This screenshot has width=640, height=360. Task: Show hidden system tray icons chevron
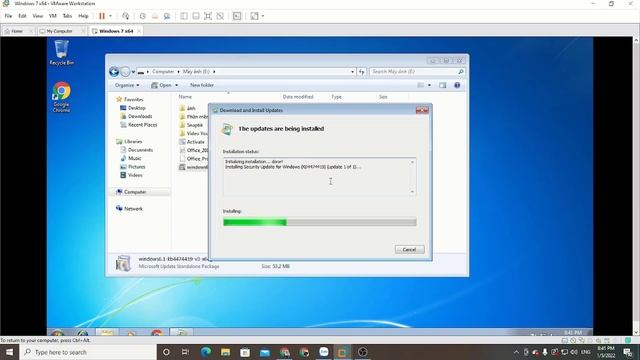click(516, 352)
